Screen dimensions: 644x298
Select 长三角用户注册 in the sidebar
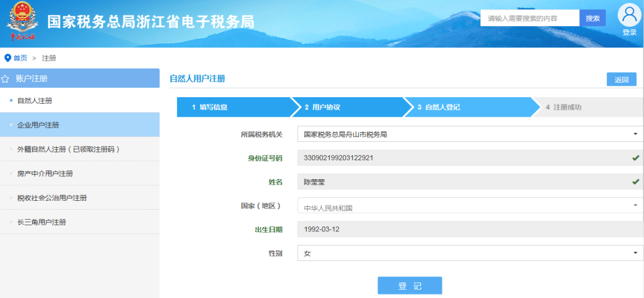[80, 222]
